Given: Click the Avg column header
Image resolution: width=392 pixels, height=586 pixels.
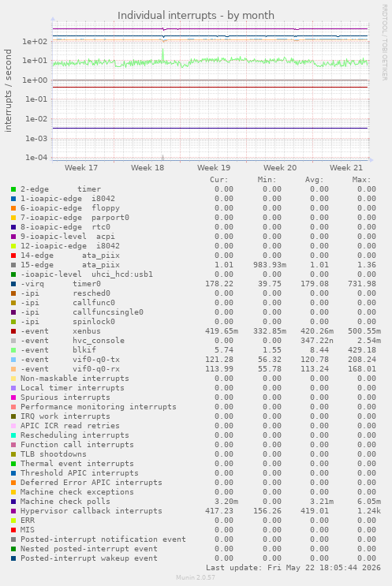Looking at the screenshot, I should [314, 180].
